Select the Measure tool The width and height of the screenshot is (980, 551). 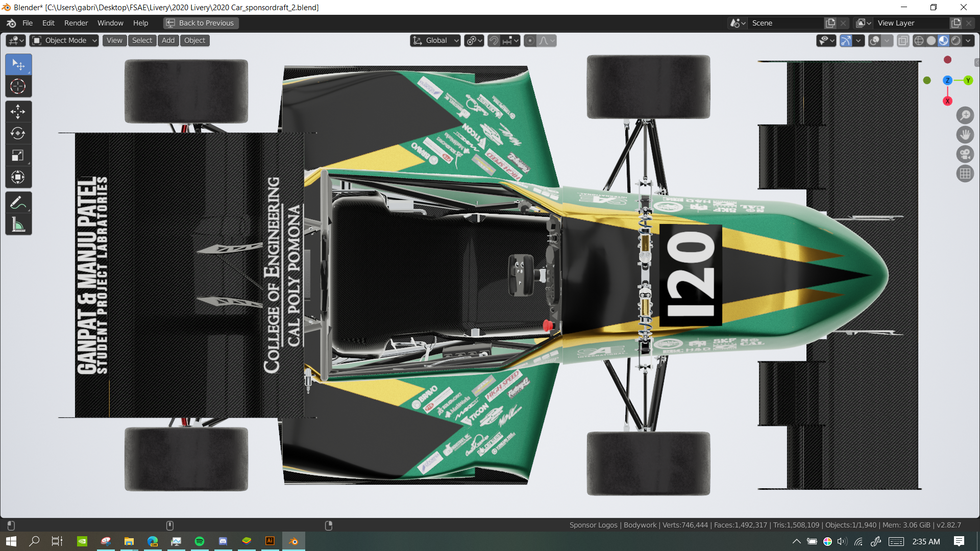pyautogui.click(x=18, y=224)
